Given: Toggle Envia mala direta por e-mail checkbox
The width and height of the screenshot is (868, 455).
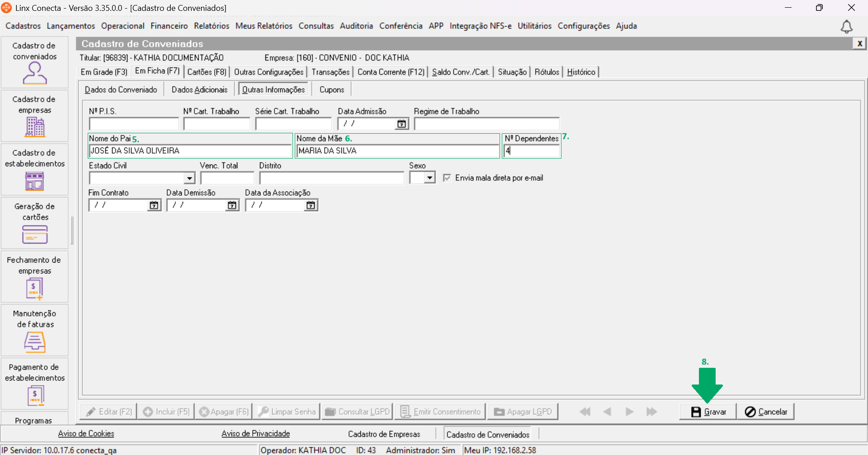Looking at the screenshot, I should pyautogui.click(x=447, y=178).
